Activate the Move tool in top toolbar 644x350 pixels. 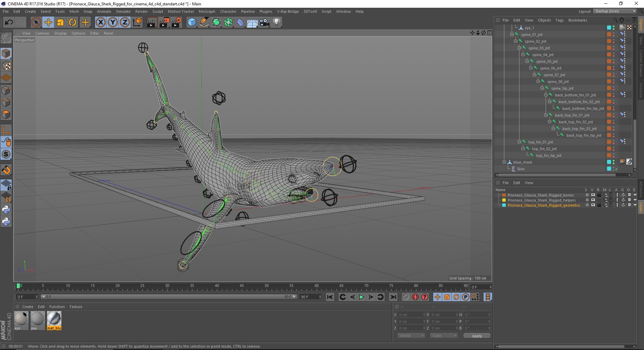click(48, 23)
